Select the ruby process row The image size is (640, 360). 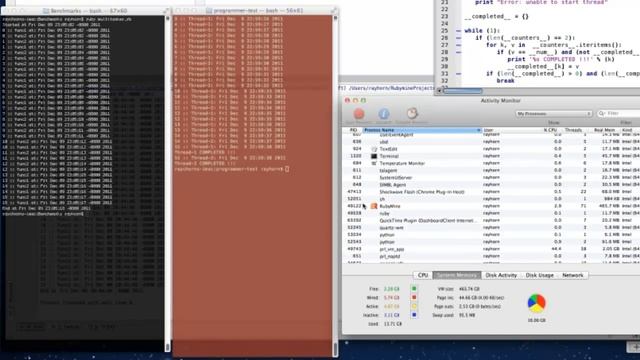coord(491,213)
